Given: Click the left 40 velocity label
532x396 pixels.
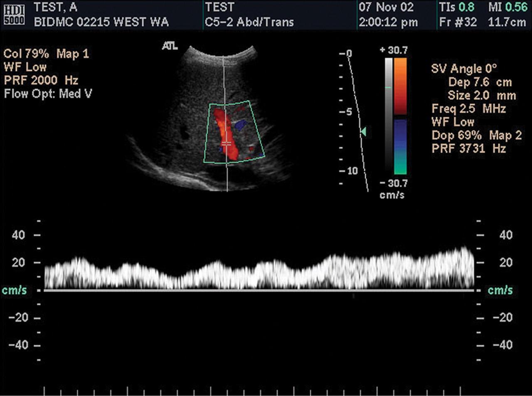Looking at the screenshot, I should coord(18,235).
